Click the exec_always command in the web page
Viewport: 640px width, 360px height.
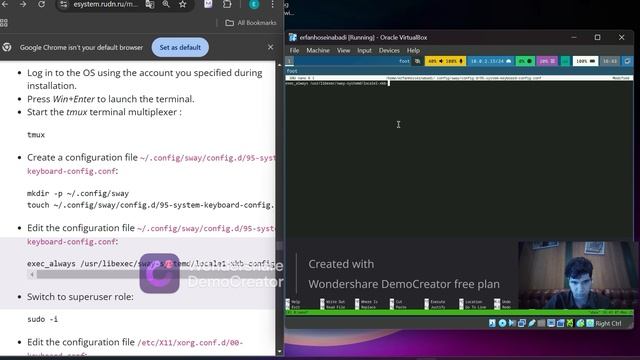coord(151,264)
